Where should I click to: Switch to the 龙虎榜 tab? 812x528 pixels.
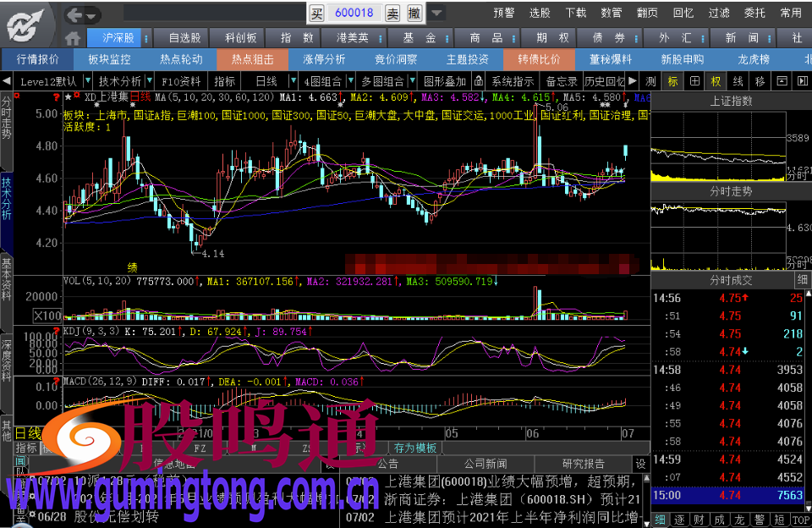click(x=754, y=59)
